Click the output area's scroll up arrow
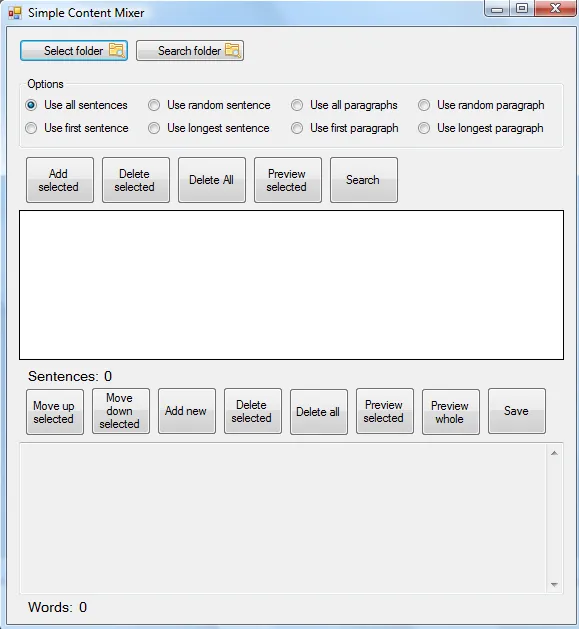This screenshot has height=629, width=579. tap(555, 453)
